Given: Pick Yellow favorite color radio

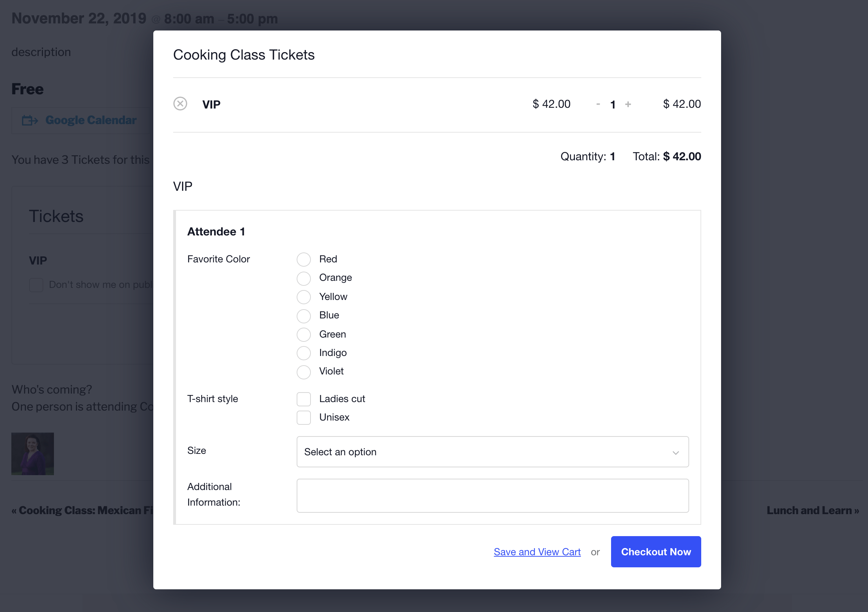Looking at the screenshot, I should 303,297.
